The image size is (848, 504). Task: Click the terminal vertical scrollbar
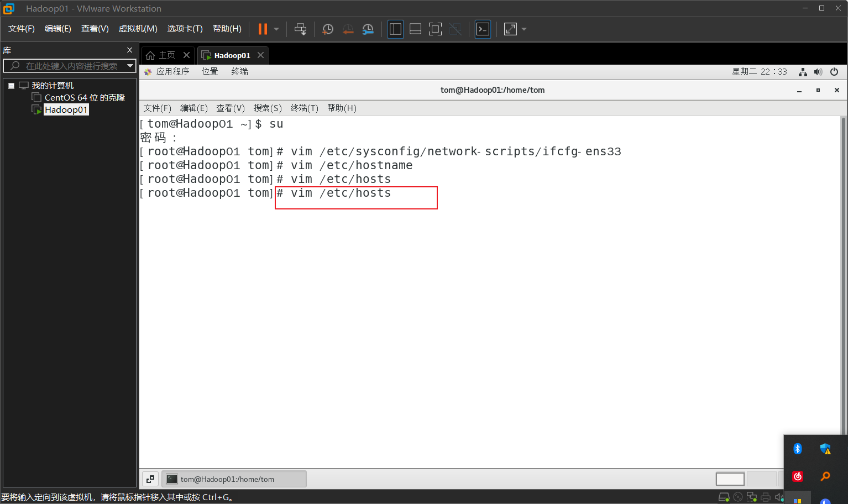843,276
